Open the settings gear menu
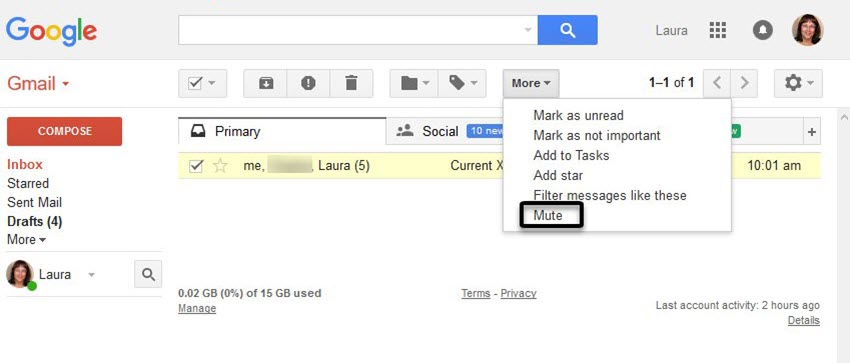This screenshot has height=363, width=850. pos(798,83)
